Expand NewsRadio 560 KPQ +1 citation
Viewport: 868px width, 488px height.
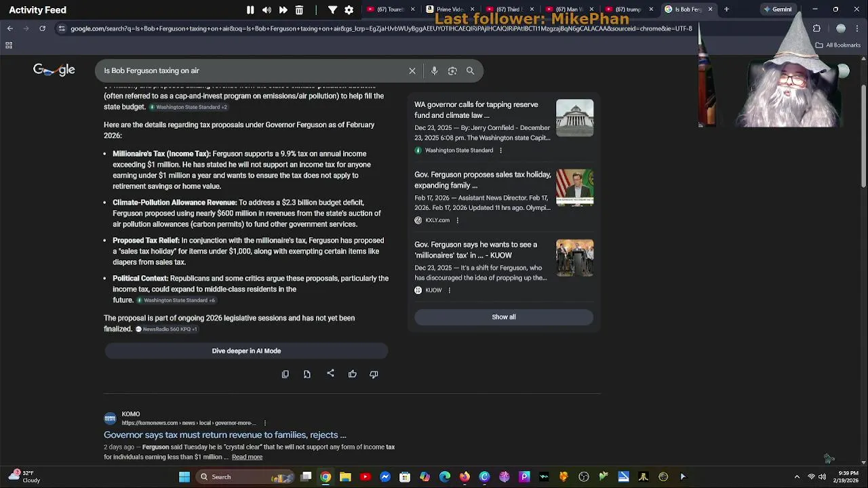pyautogui.click(x=166, y=329)
